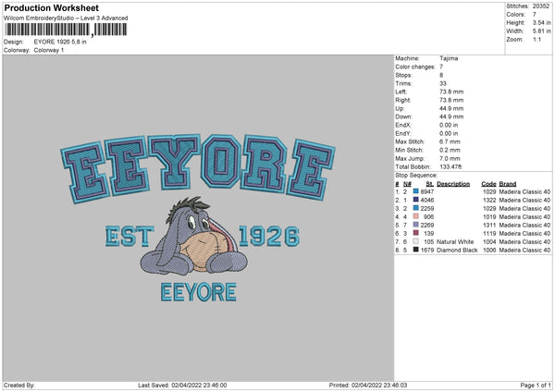The height and width of the screenshot is (392, 555).
Task: Click thread code '1311'
Action: pyautogui.click(x=489, y=225)
